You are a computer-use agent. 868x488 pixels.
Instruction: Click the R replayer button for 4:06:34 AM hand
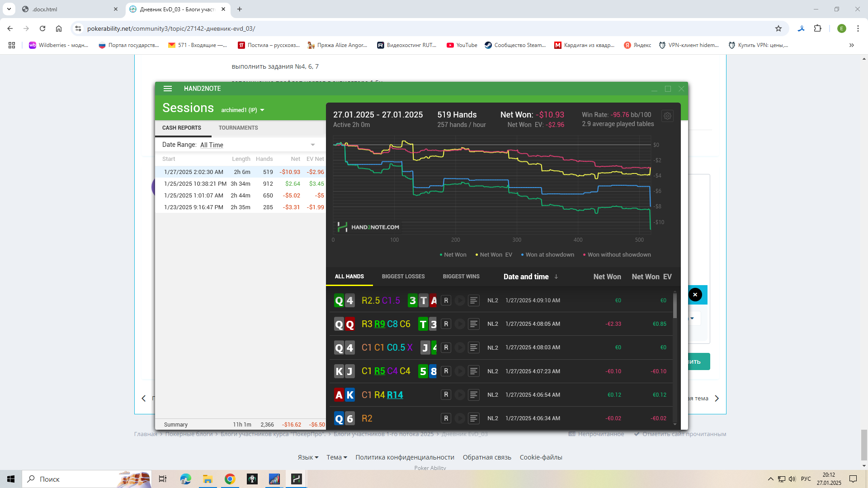coord(446,418)
